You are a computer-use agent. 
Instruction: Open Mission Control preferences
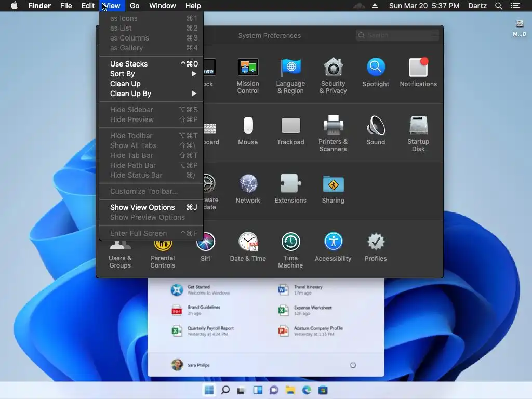[248, 76]
